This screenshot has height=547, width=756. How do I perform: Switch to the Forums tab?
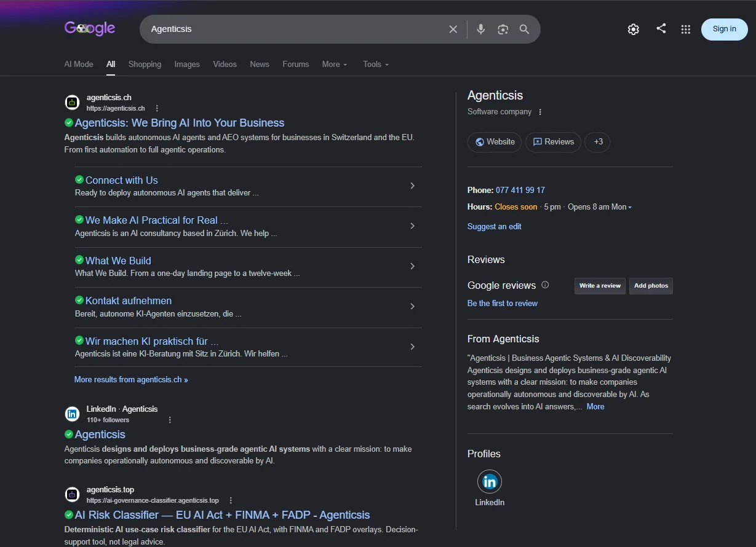click(296, 64)
